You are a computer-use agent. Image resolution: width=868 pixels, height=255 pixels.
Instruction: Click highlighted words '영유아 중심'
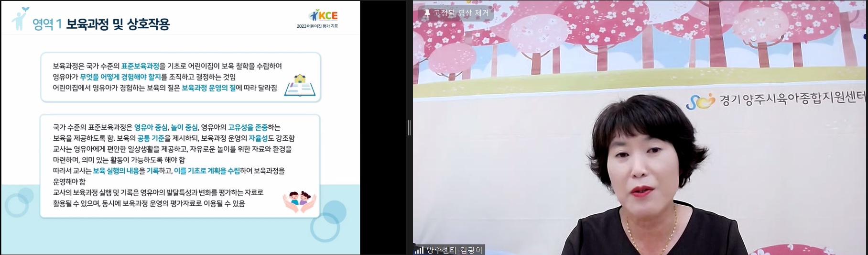[151, 127]
